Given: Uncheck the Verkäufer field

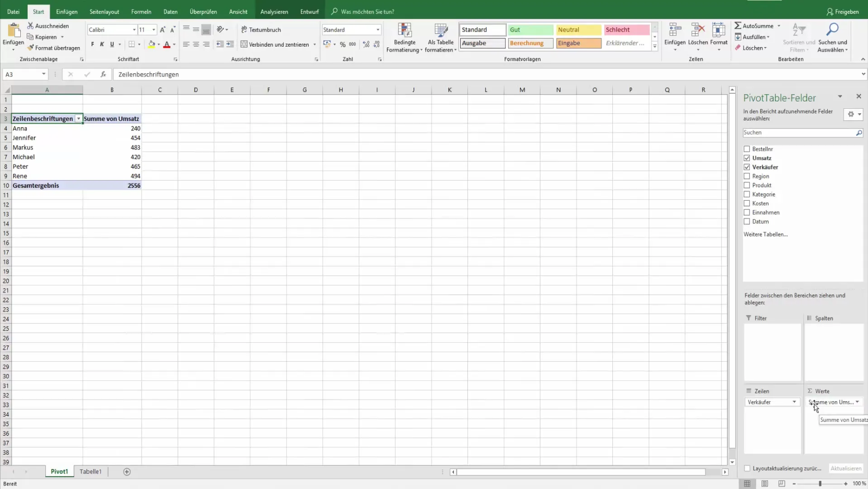Looking at the screenshot, I should pos(747,167).
